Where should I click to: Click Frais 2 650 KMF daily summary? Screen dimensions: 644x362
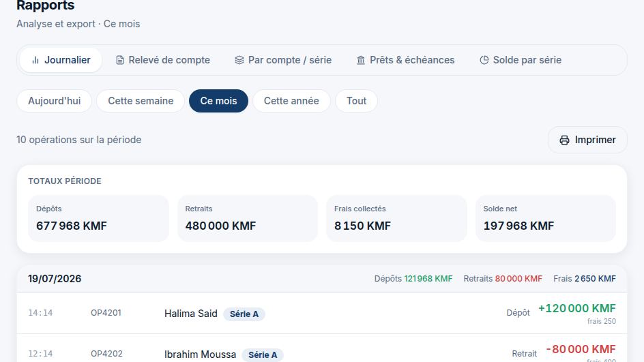585,279
